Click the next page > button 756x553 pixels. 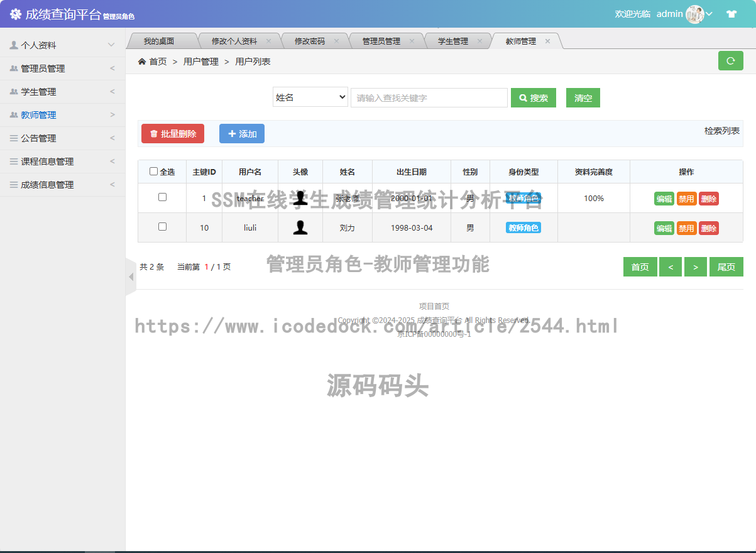click(696, 267)
